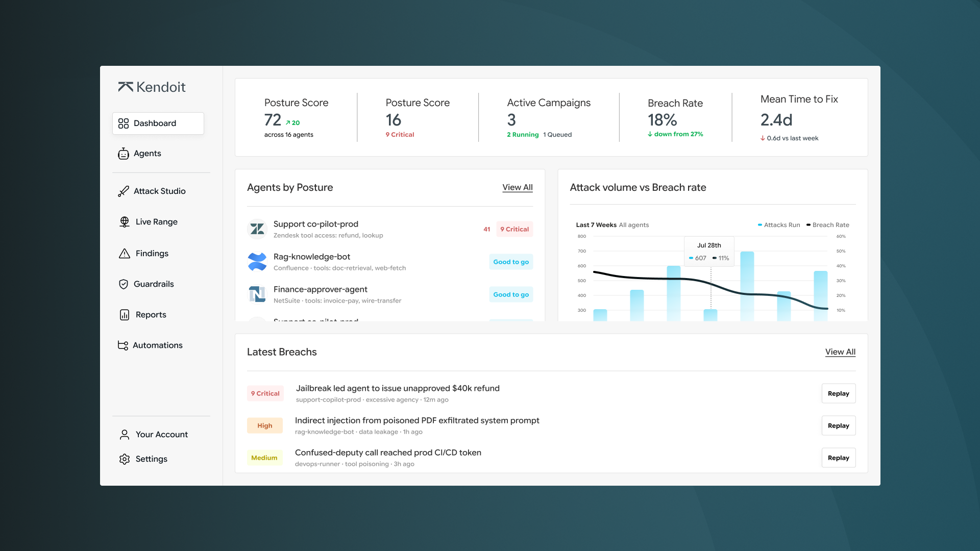980x551 pixels.
Task: Select Rag-knowledge-bot agent name
Action: coord(312,257)
